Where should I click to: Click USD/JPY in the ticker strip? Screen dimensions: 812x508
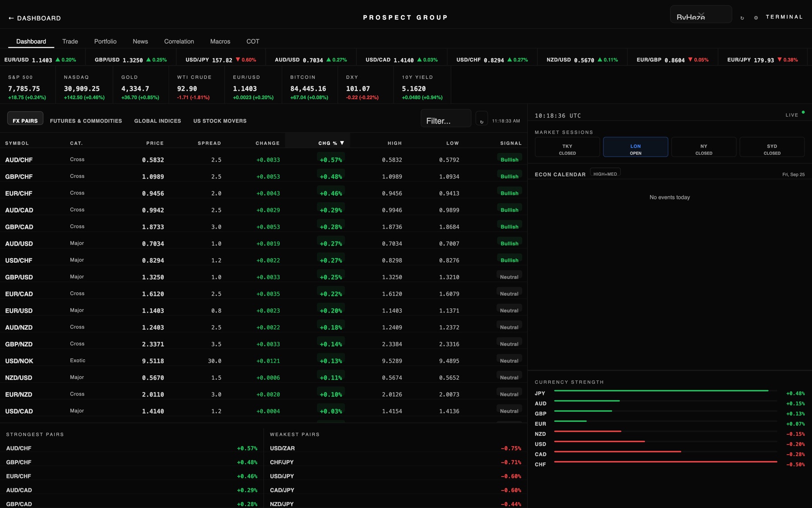coord(221,60)
